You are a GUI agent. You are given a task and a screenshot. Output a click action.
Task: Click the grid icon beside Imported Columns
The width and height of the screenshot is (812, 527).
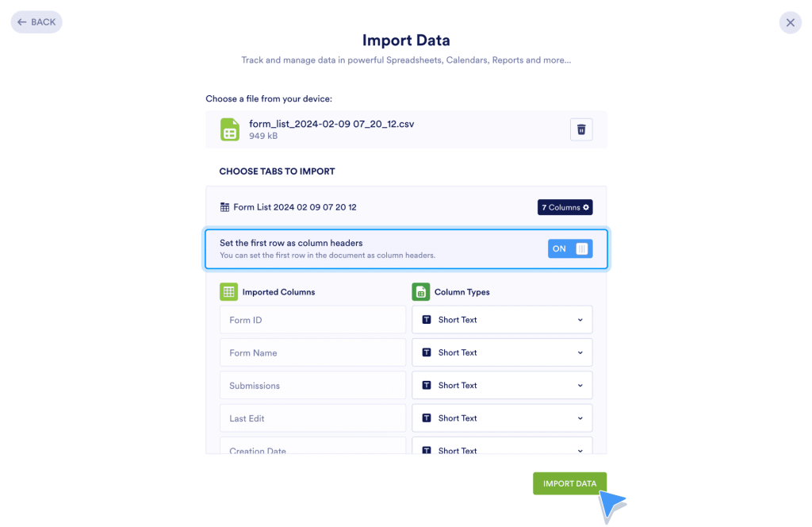[x=228, y=291]
